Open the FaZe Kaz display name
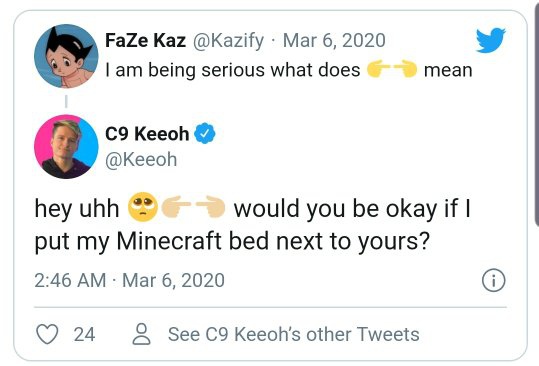539x366 pixels. pyautogui.click(x=145, y=41)
